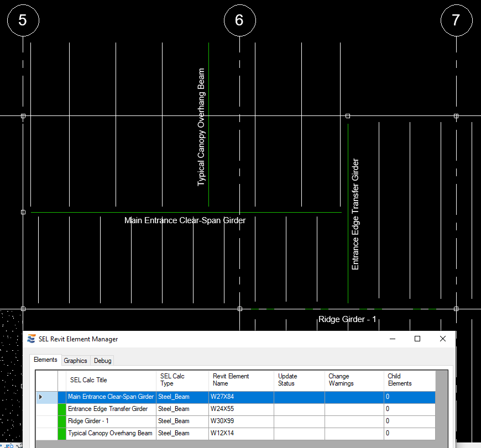Image resolution: width=481 pixels, height=448 pixels.
Task: Close the SEL Revit Element Manager dialog
Action: point(442,339)
